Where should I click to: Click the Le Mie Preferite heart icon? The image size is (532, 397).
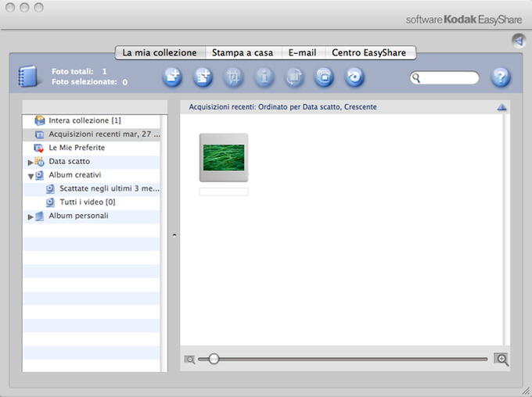[x=38, y=148]
